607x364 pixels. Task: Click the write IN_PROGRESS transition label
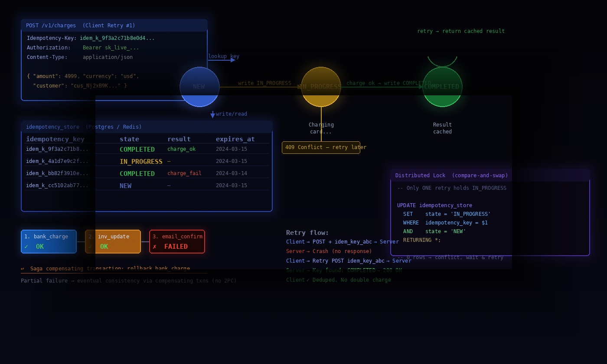pyautogui.click(x=264, y=83)
